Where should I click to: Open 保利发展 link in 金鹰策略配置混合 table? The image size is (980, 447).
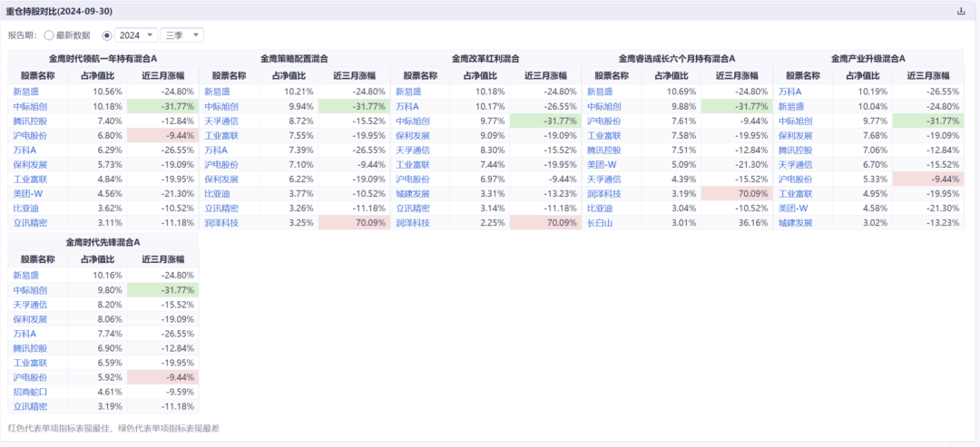pyautogui.click(x=221, y=179)
